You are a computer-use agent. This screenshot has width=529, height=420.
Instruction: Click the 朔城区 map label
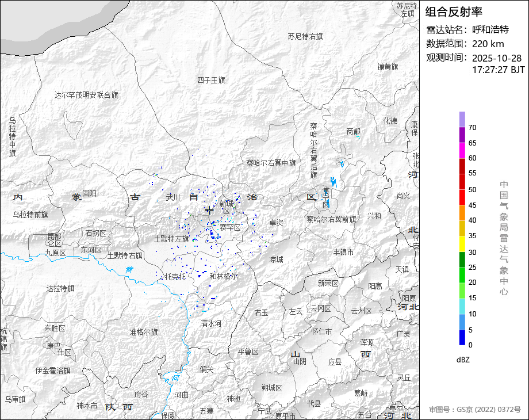coord(272,388)
